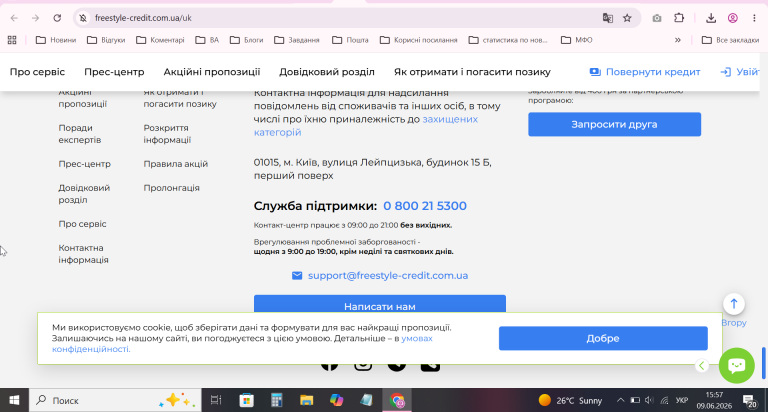Open the Відгуки bookmark folder

point(106,40)
